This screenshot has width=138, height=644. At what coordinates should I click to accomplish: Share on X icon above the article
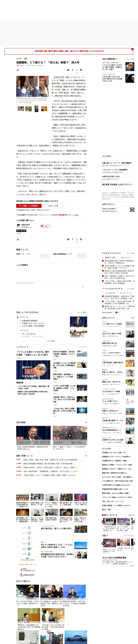click(x=77, y=70)
